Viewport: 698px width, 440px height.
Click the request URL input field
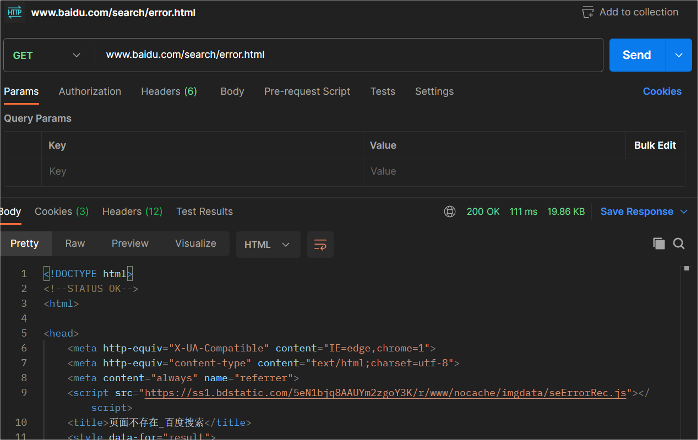(349, 55)
